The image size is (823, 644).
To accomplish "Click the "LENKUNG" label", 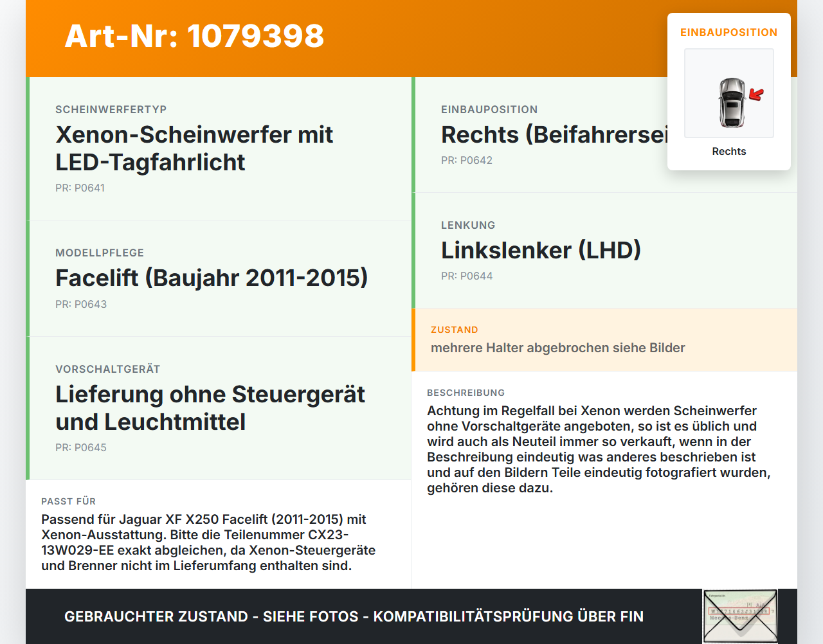I will (468, 225).
